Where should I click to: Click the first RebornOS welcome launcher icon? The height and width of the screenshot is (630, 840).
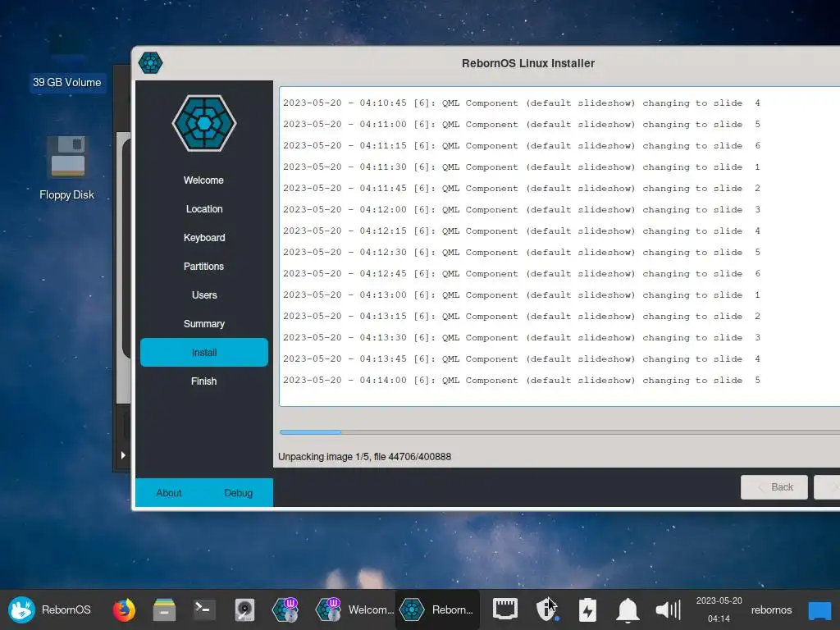pos(285,609)
